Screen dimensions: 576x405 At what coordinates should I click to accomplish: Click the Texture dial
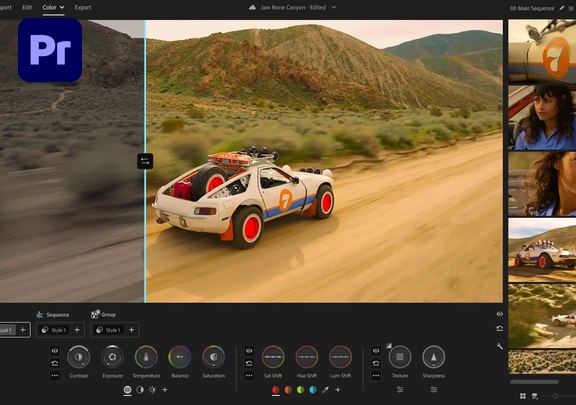[x=400, y=357]
